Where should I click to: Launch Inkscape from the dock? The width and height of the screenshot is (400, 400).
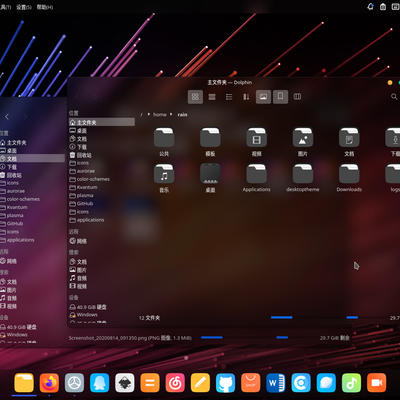coord(125,383)
